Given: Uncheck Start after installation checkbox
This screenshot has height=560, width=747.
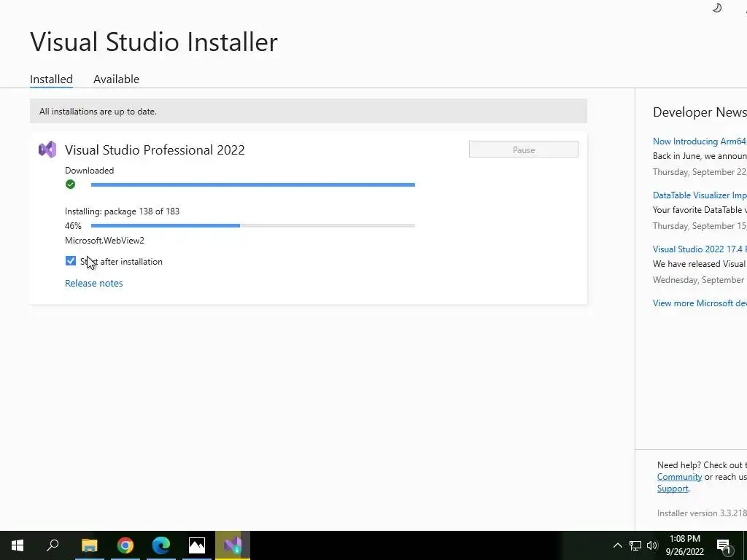Looking at the screenshot, I should tap(71, 261).
